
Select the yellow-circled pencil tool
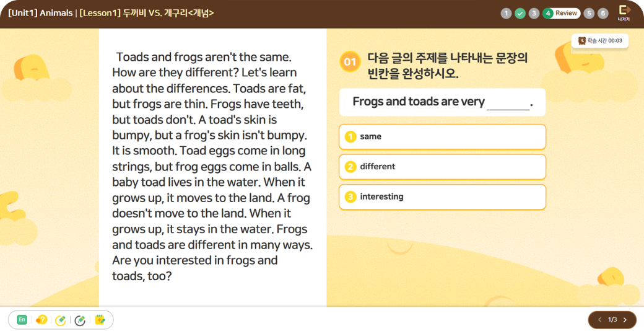click(x=61, y=320)
